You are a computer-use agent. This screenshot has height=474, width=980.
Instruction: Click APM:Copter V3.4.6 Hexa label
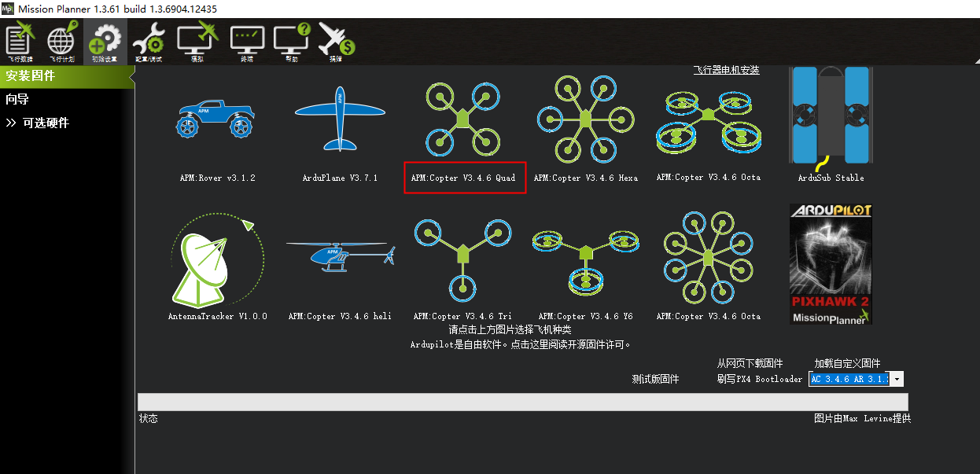(x=585, y=178)
